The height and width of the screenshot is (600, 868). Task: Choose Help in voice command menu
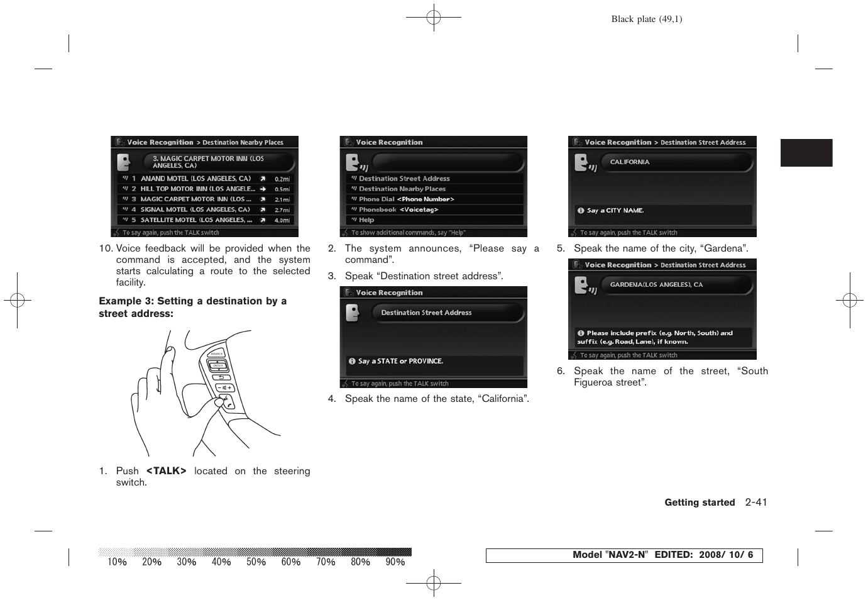coord(435,220)
